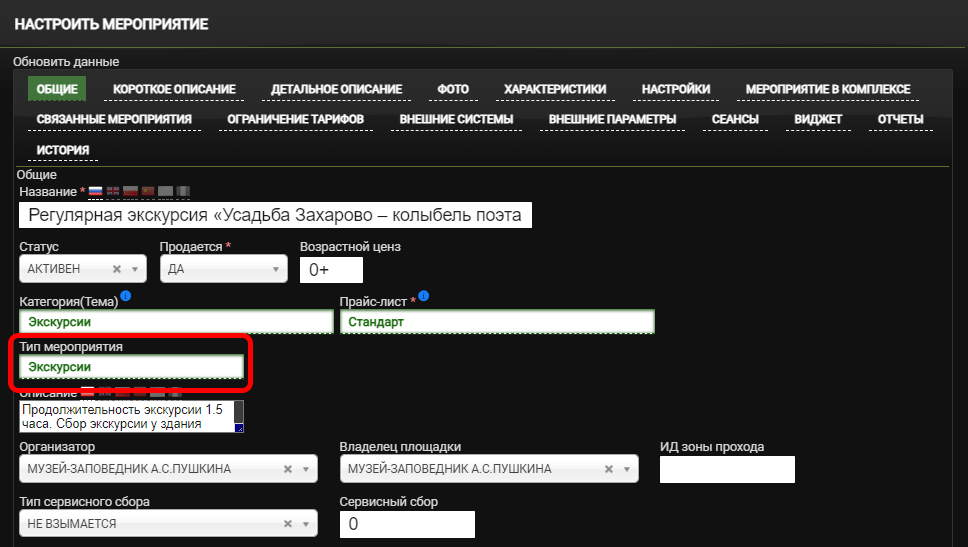Image resolution: width=968 pixels, height=547 pixels.
Task: Expand the Статус dropdown arrow
Action: (135, 269)
